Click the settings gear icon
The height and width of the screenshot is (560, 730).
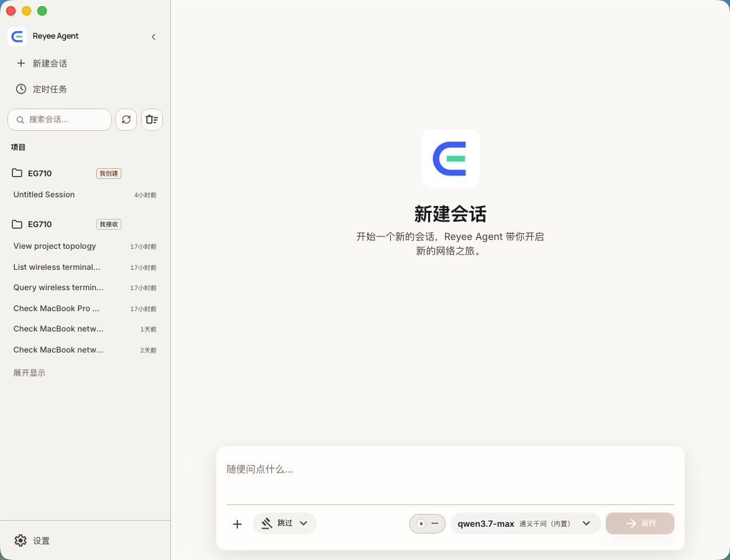point(20,540)
